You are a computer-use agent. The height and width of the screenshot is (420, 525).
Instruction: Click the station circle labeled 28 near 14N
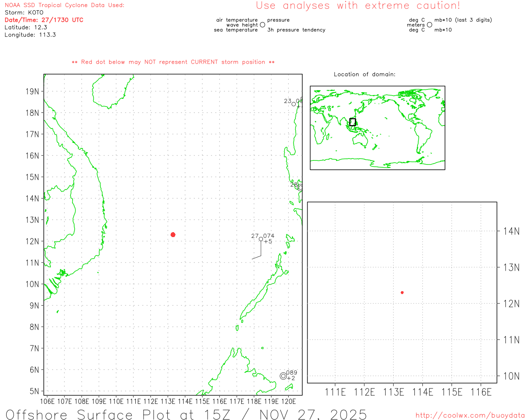[301, 187]
